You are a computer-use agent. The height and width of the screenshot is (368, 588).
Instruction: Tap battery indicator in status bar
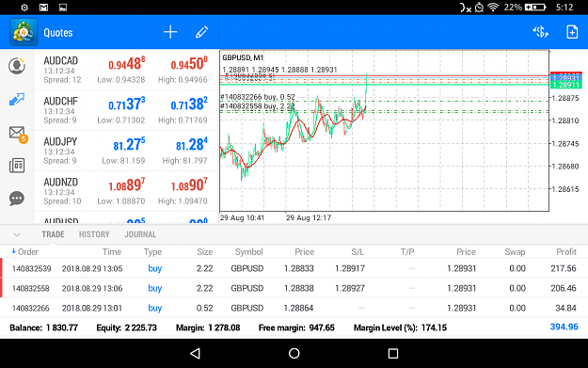pyautogui.click(x=535, y=8)
